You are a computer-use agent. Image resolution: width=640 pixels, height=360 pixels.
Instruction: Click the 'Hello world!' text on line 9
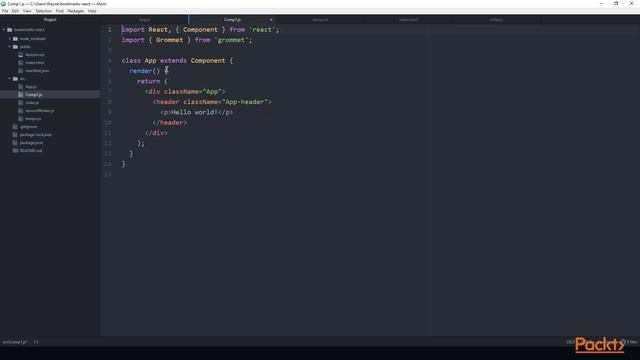(194, 112)
